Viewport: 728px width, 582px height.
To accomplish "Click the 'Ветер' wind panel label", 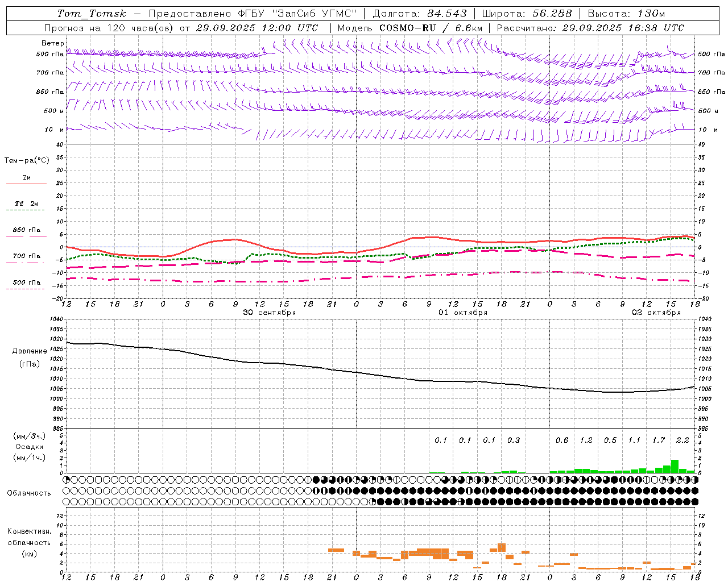I will point(52,43).
